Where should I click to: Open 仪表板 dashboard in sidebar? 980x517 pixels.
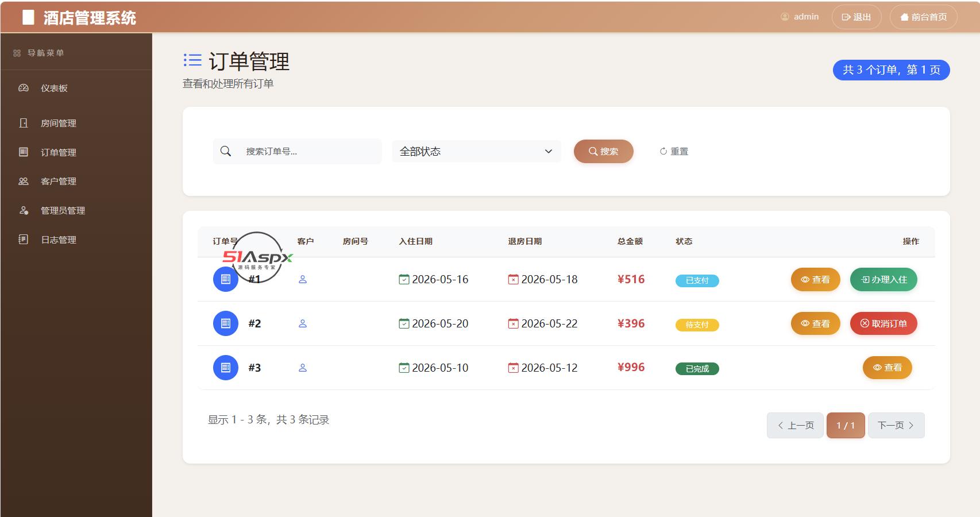point(76,88)
